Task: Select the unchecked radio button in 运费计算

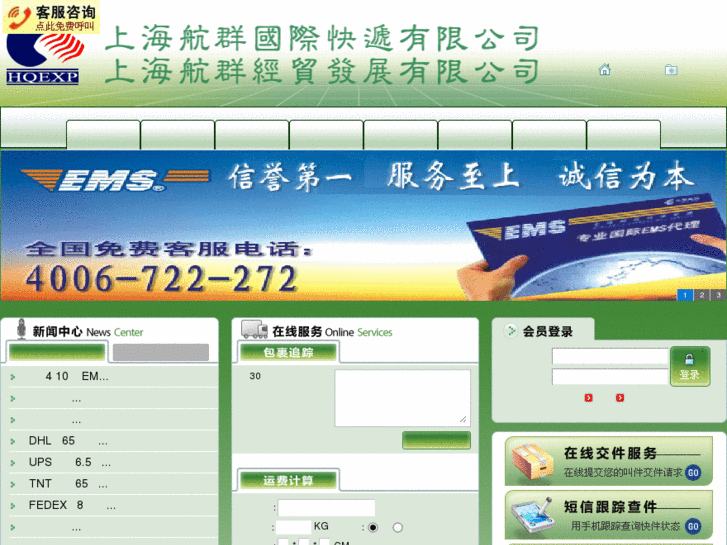Action: click(397, 527)
